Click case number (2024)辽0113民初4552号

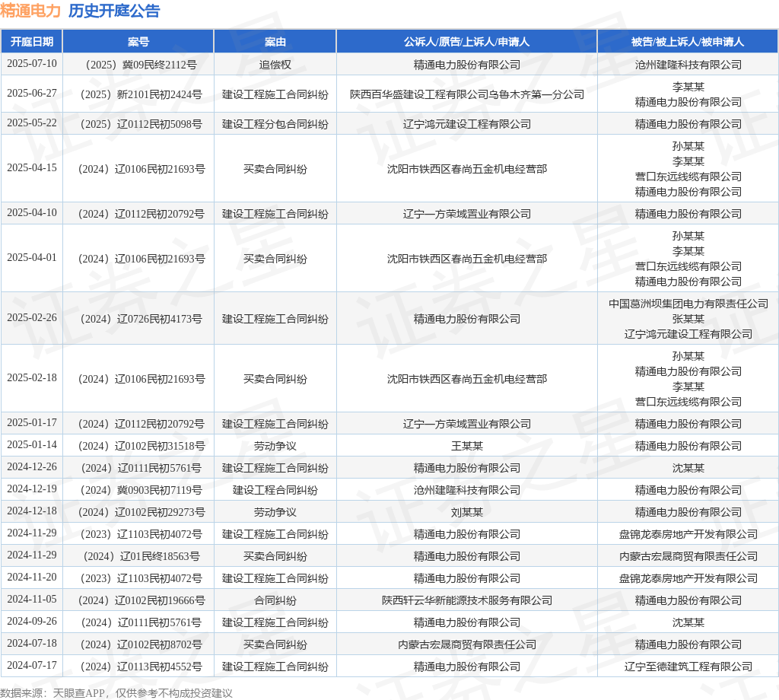138,667
